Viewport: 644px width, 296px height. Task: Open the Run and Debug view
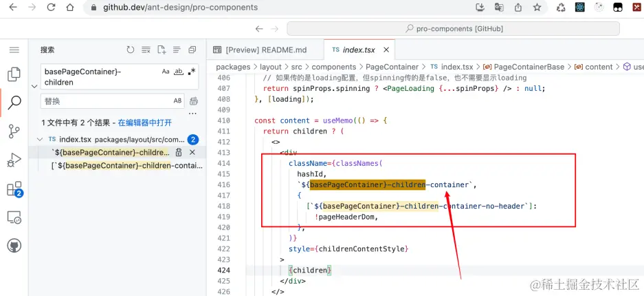[14, 160]
